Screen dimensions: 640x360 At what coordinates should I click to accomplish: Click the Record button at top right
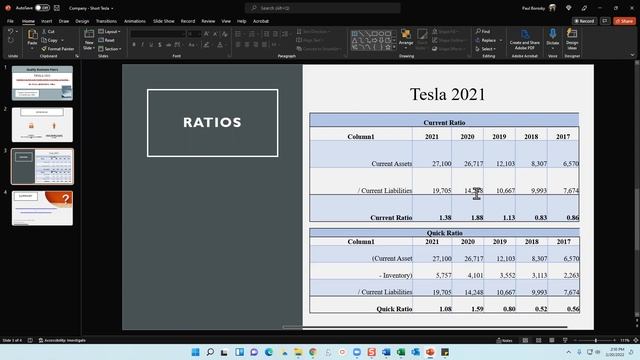tap(584, 21)
